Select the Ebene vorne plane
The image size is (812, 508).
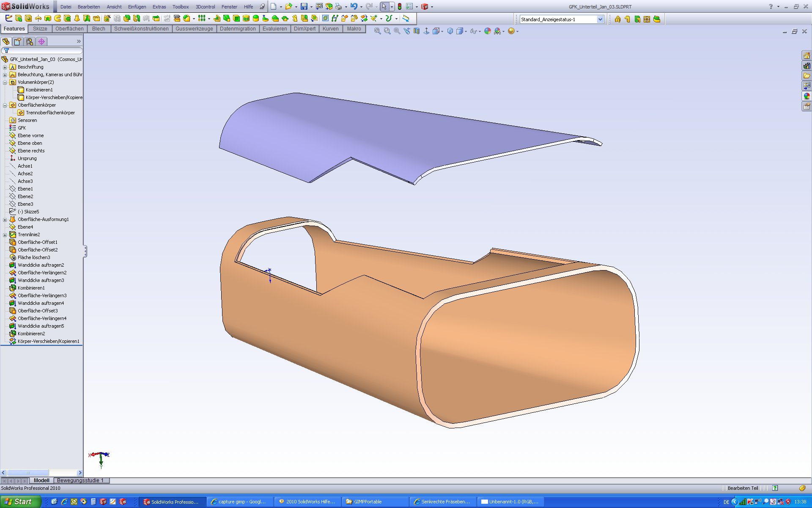30,135
